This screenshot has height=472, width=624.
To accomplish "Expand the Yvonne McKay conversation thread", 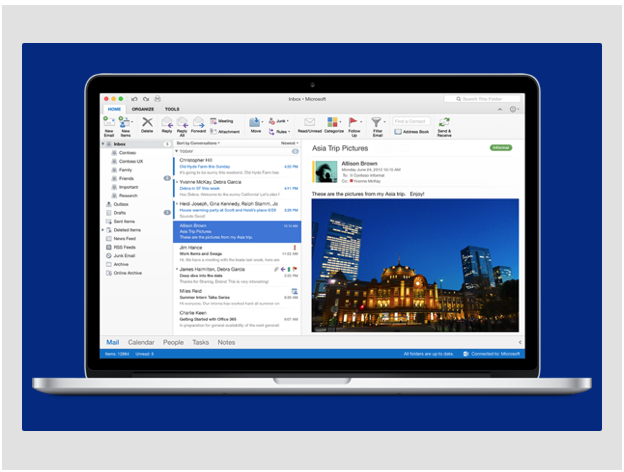I will point(177,182).
